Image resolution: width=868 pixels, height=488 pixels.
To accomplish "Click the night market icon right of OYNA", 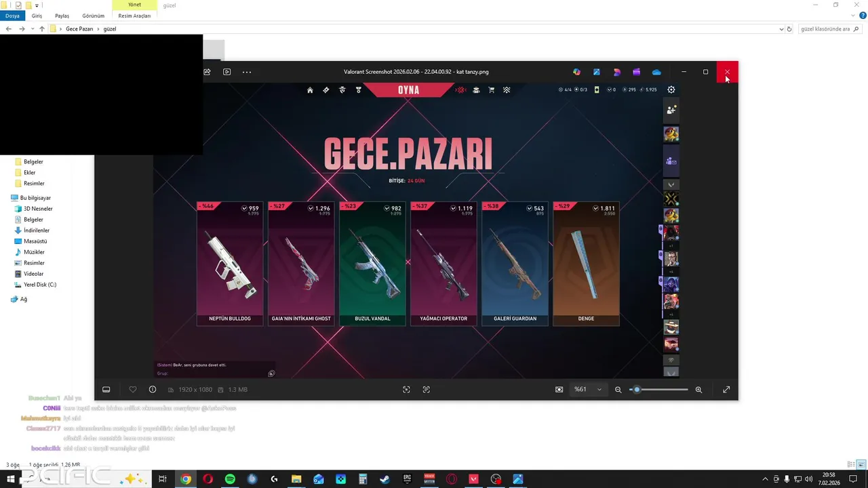I will point(461,90).
